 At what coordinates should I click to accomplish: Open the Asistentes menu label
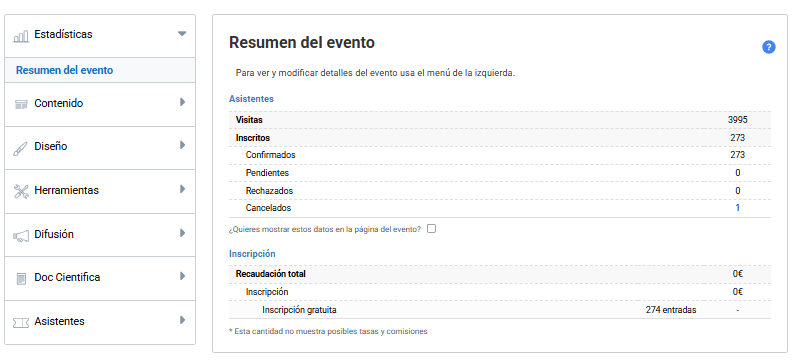click(59, 321)
